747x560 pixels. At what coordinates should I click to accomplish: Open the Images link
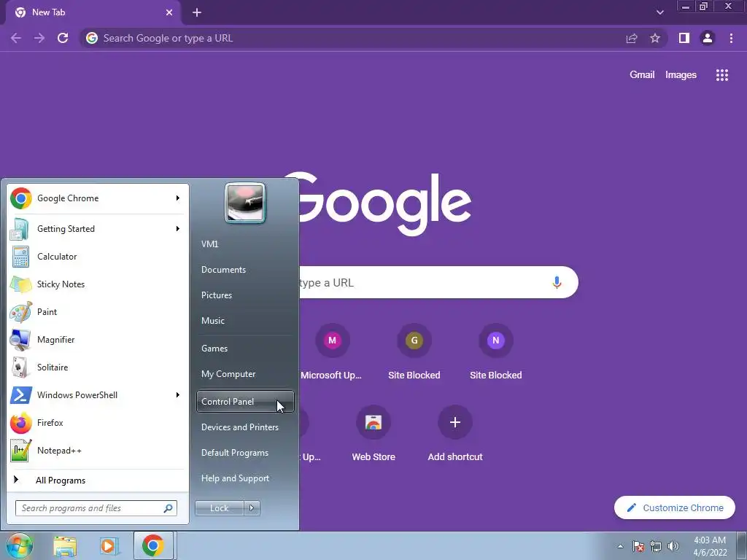point(681,75)
